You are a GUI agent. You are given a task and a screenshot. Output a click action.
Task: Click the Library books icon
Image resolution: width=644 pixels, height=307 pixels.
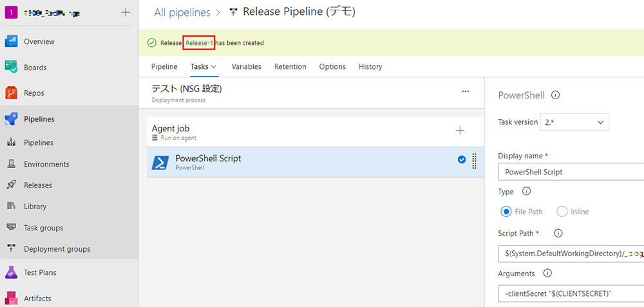coord(12,206)
